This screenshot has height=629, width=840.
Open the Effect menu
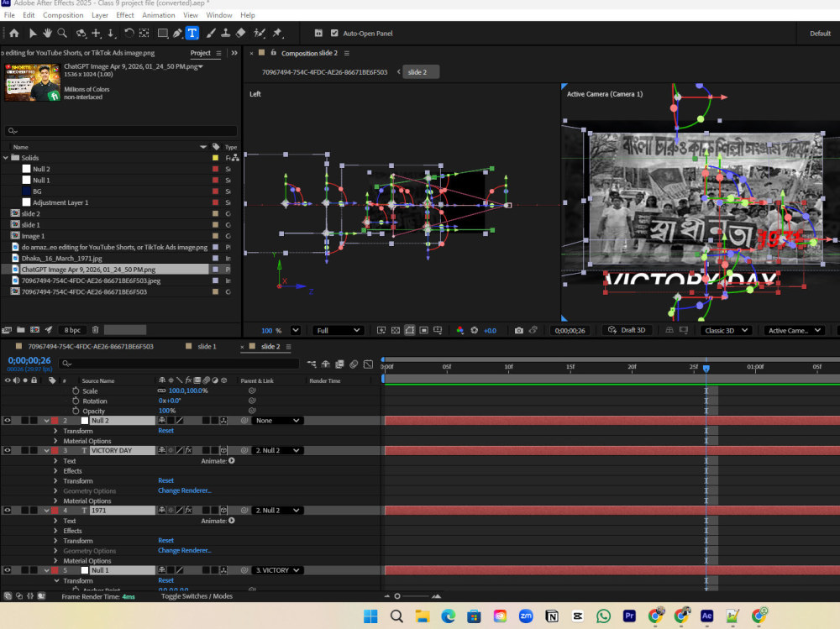[x=125, y=15]
